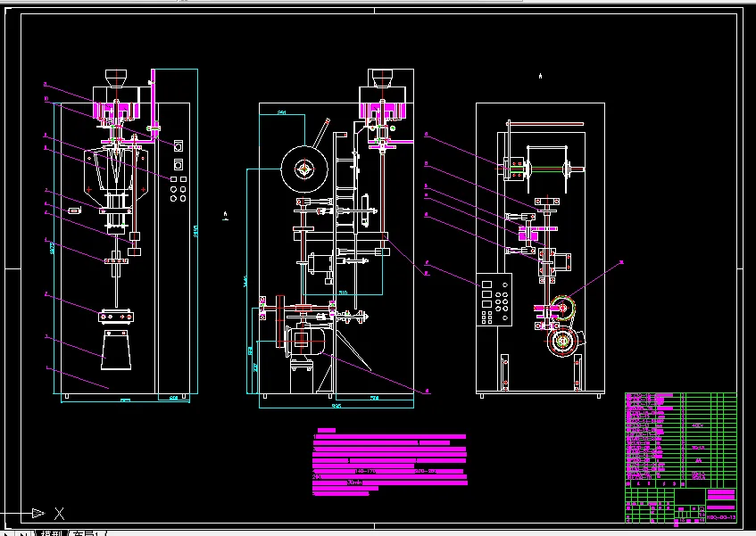The width and height of the screenshot is (756, 536).
Task: Pick the 536 overall width dimension
Action: click(336, 406)
